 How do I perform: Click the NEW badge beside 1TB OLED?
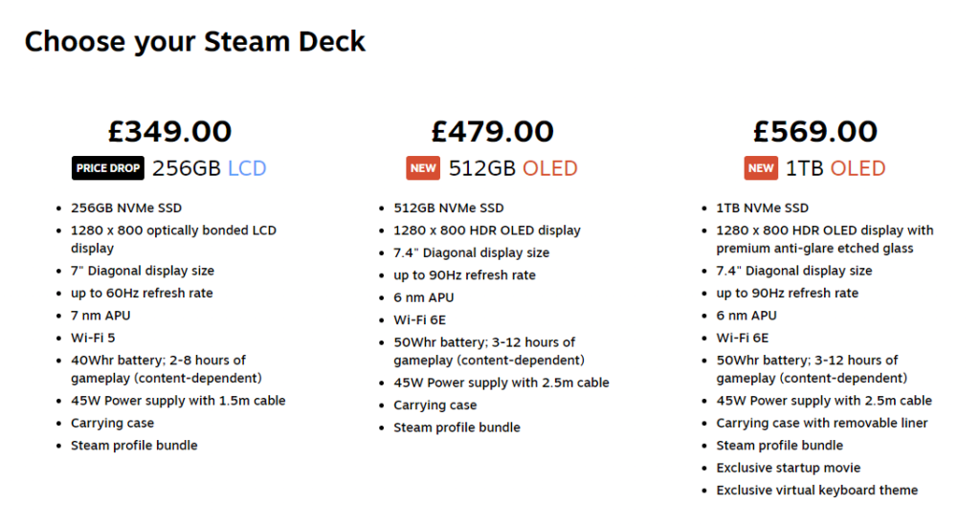[x=761, y=168]
